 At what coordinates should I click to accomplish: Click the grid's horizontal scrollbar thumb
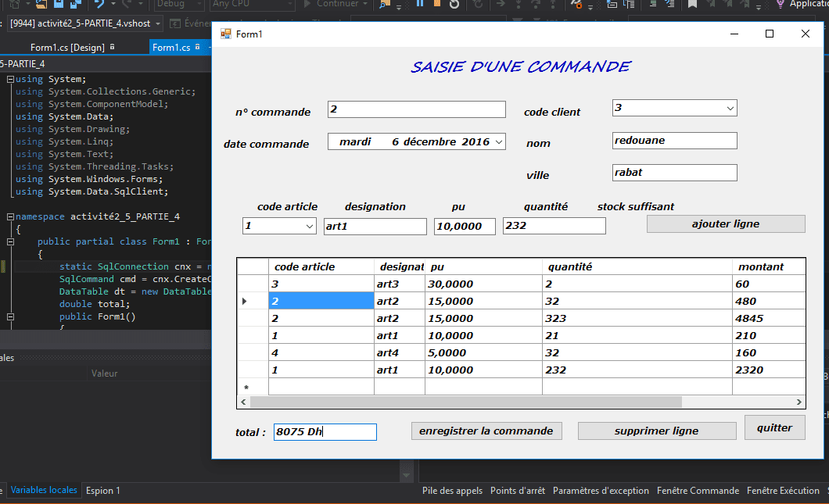pyautogui.click(x=465, y=402)
